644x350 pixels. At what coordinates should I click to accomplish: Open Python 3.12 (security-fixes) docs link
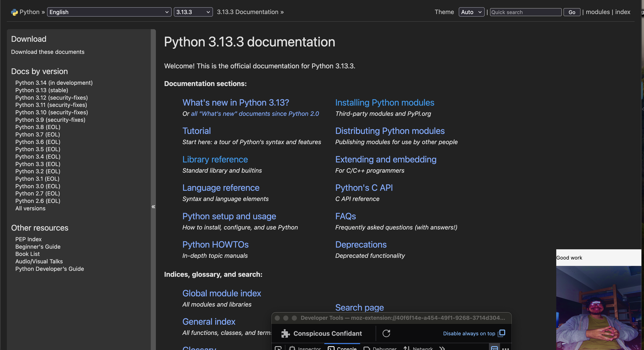pyautogui.click(x=52, y=98)
